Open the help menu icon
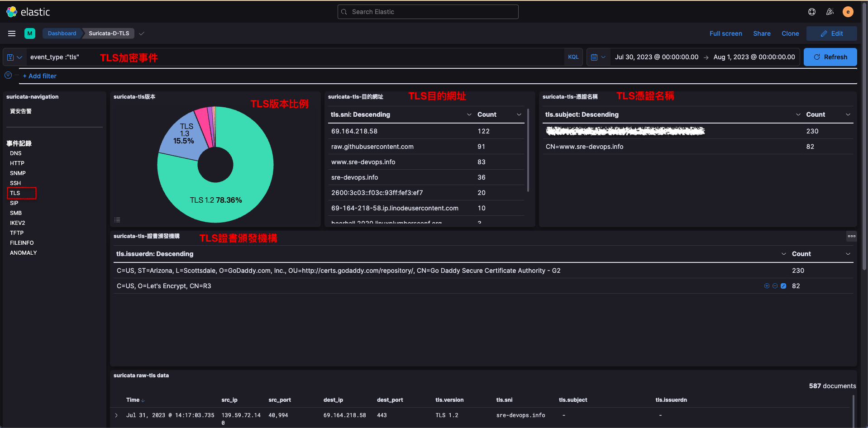This screenshot has height=428, width=868. pyautogui.click(x=812, y=12)
